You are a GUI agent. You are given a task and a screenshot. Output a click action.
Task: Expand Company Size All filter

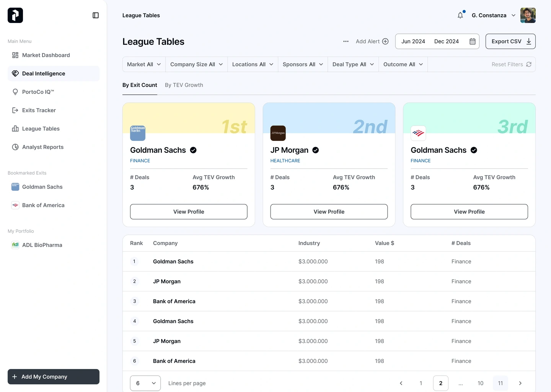pyautogui.click(x=197, y=64)
